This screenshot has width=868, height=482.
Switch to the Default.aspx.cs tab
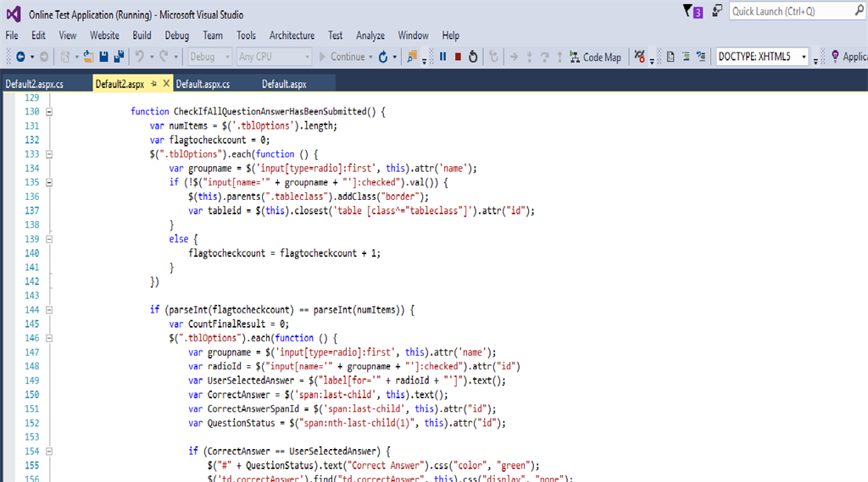pos(203,84)
